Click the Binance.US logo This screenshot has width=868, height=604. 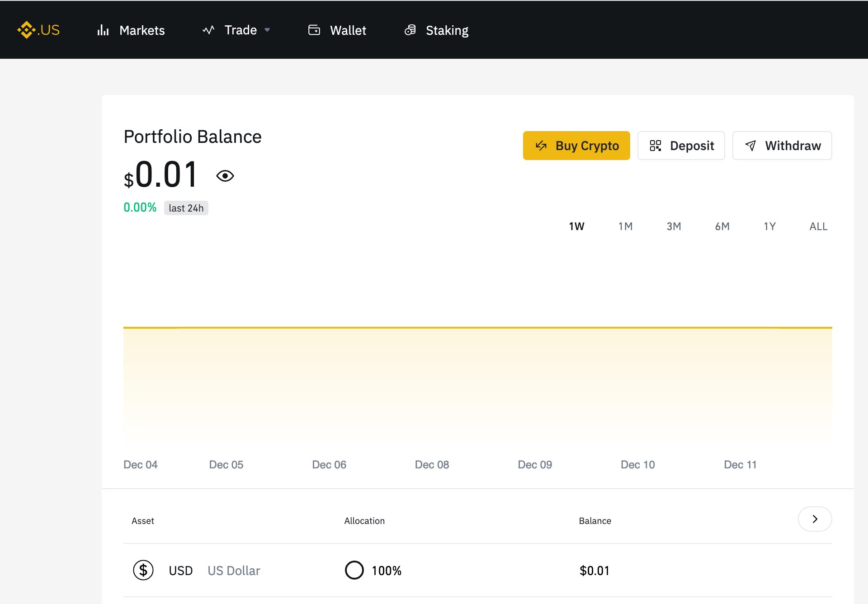click(x=38, y=30)
